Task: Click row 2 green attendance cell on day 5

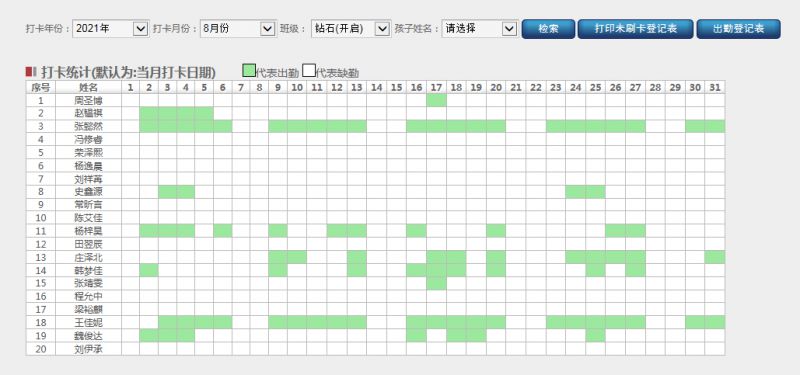Action: pos(204,113)
